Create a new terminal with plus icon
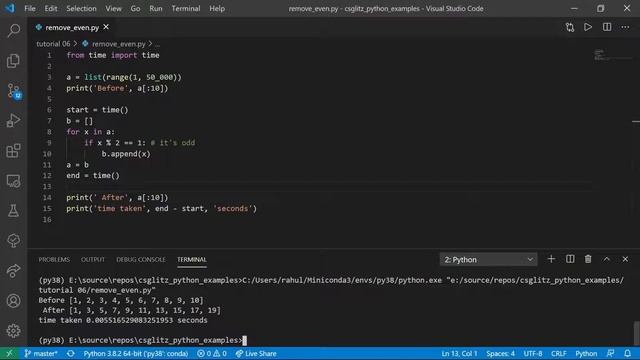 pos(551,259)
